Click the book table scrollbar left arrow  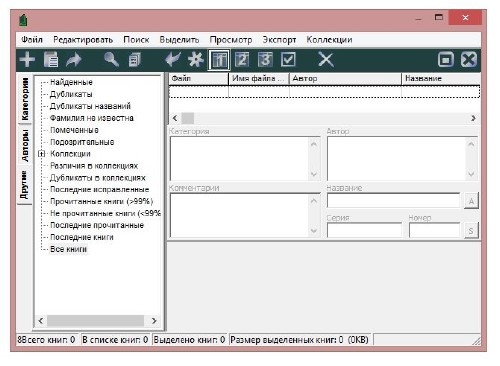coord(175,118)
